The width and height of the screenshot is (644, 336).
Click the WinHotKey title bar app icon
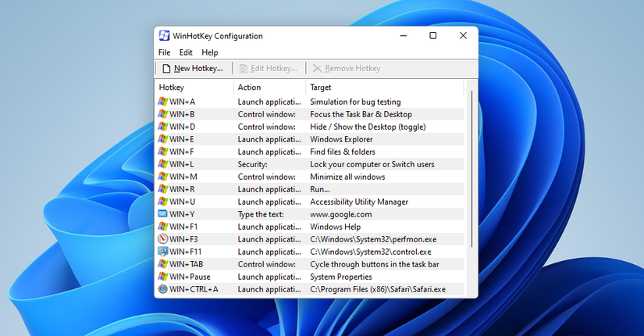pos(164,36)
